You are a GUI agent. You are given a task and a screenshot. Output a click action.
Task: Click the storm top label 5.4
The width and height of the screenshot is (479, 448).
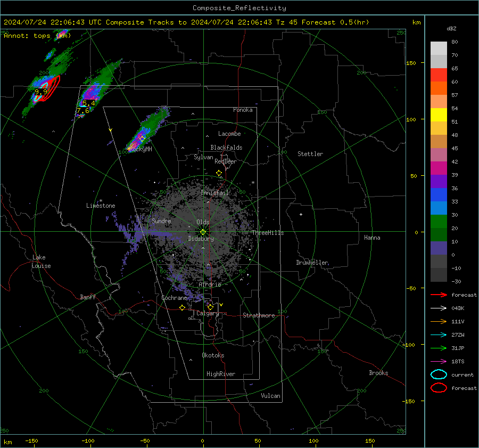[88, 103]
